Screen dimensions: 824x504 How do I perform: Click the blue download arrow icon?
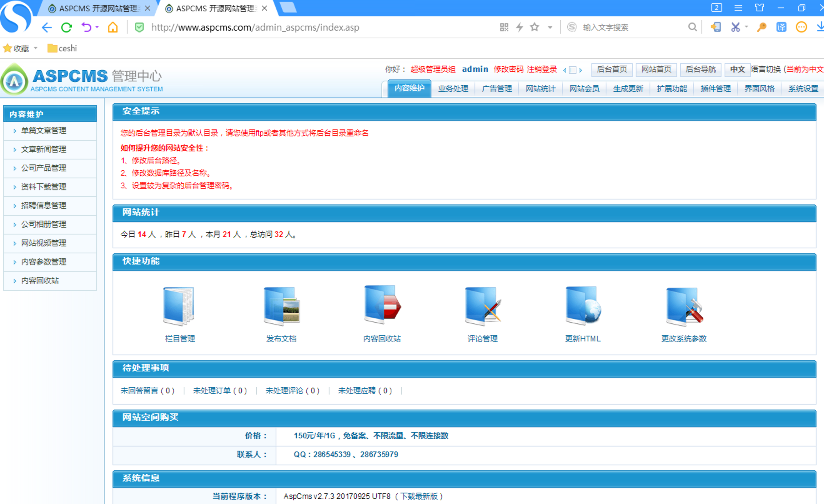click(820, 27)
